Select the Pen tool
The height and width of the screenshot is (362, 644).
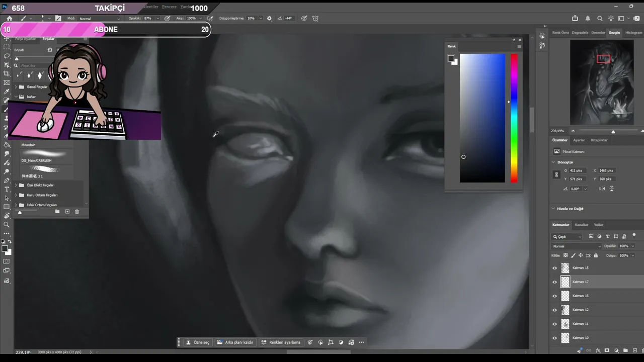pos(7,180)
